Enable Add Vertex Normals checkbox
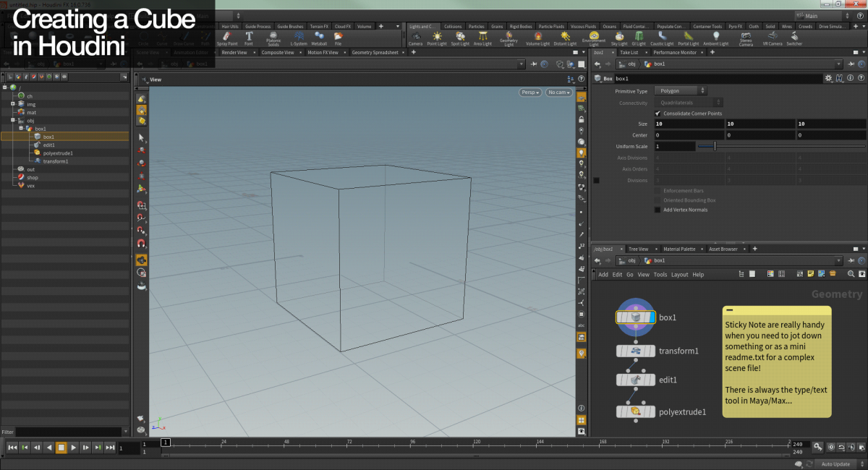 658,210
